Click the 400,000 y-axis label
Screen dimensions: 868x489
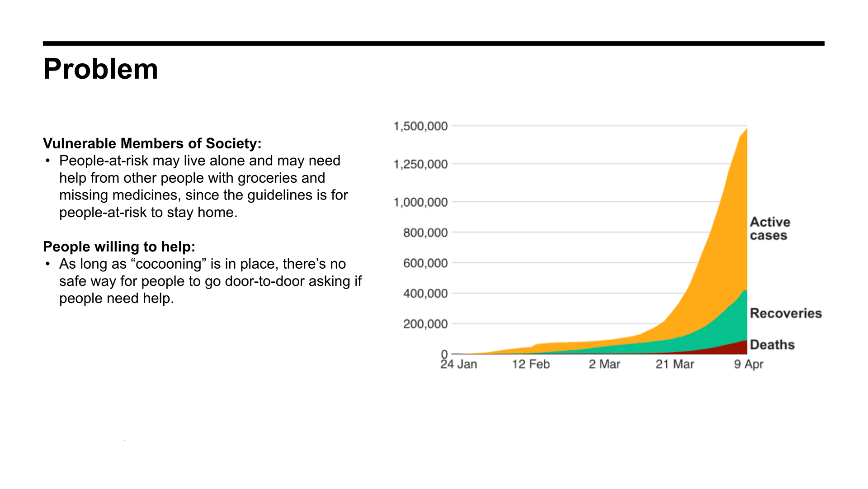(x=425, y=294)
